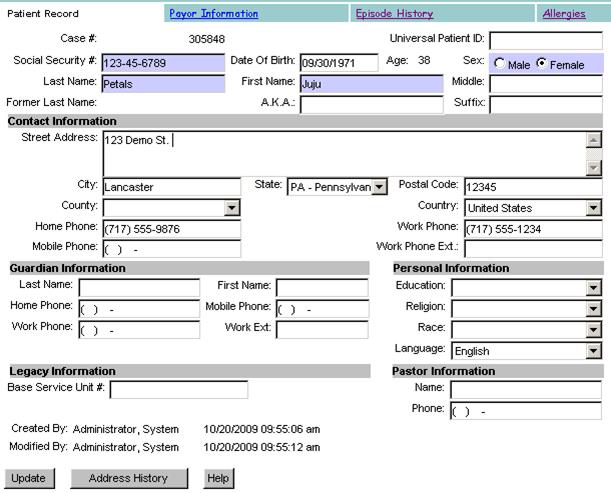Focus the Universal Patient ID field
Screen dimensions: 611x493
pyautogui.click(x=545, y=40)
